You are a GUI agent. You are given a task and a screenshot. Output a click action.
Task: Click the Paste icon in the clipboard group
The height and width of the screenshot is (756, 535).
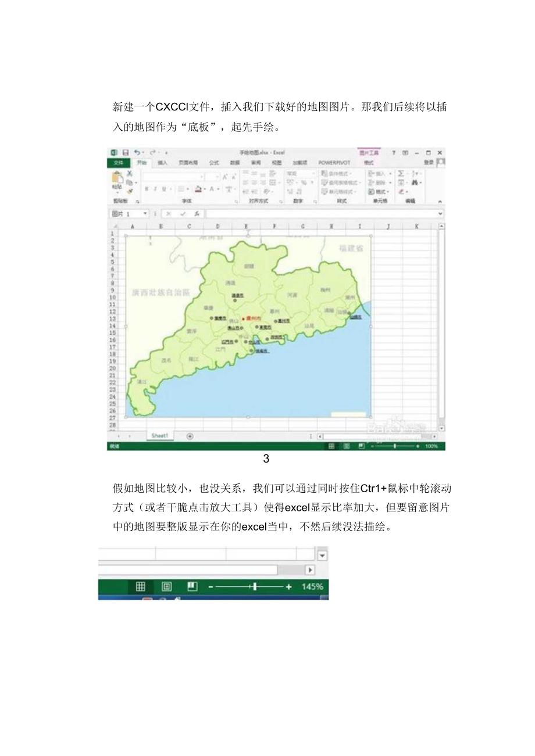point(116,177)
